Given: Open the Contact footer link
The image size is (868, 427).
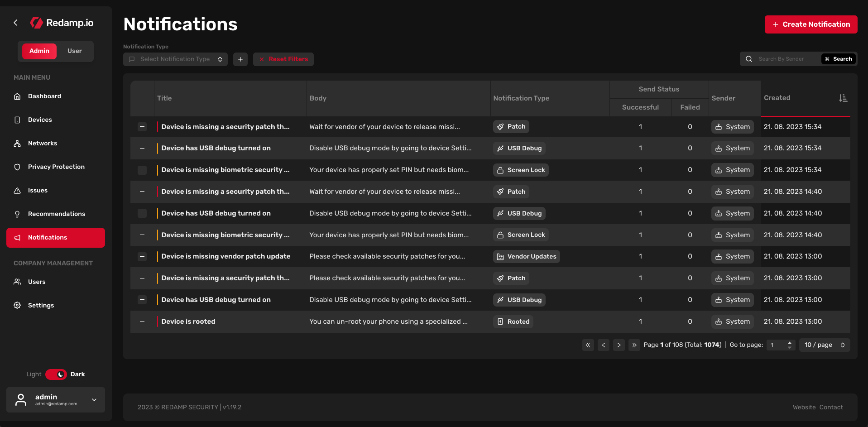Looking at the screenshot, I should click(x=831, y=408).
